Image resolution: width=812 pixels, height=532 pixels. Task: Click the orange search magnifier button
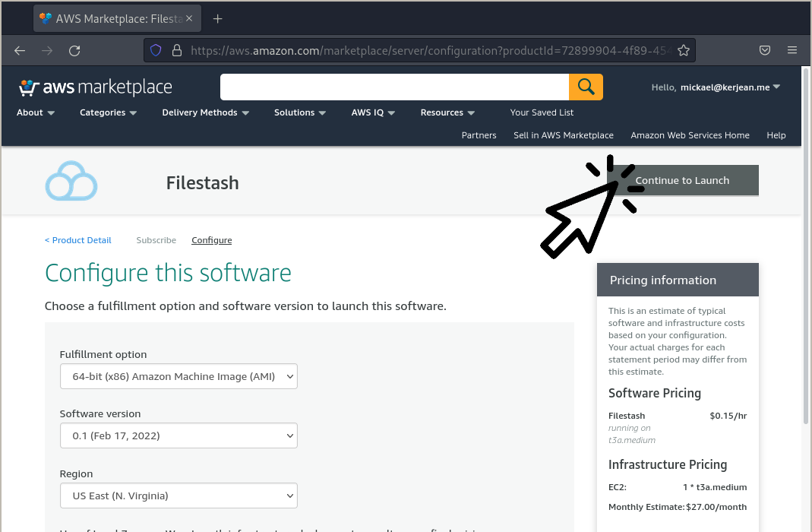point(586,87)
